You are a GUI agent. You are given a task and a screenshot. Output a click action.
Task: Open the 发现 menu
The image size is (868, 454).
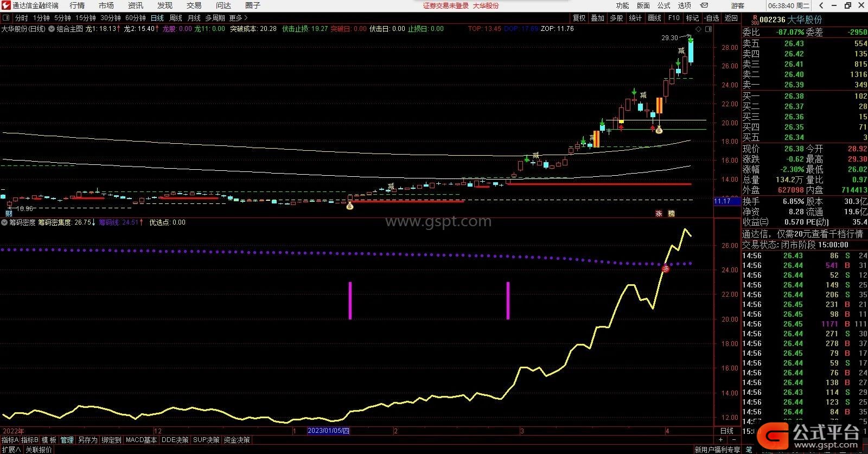click(165, 5)
